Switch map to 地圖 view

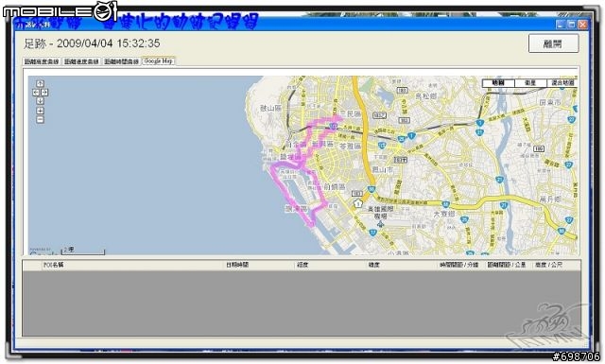pos(498,82)
